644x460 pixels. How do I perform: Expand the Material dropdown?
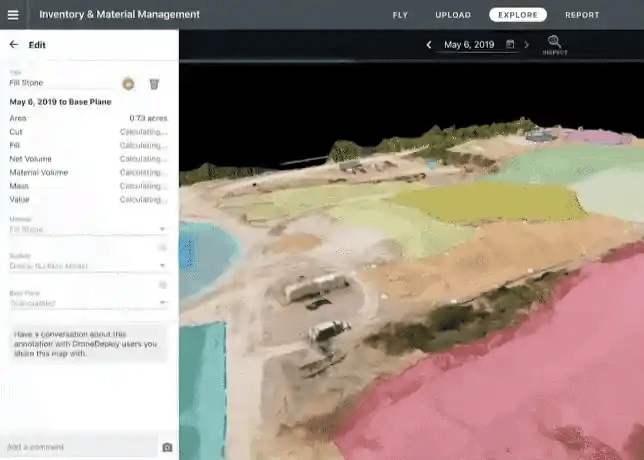point(162,229)
